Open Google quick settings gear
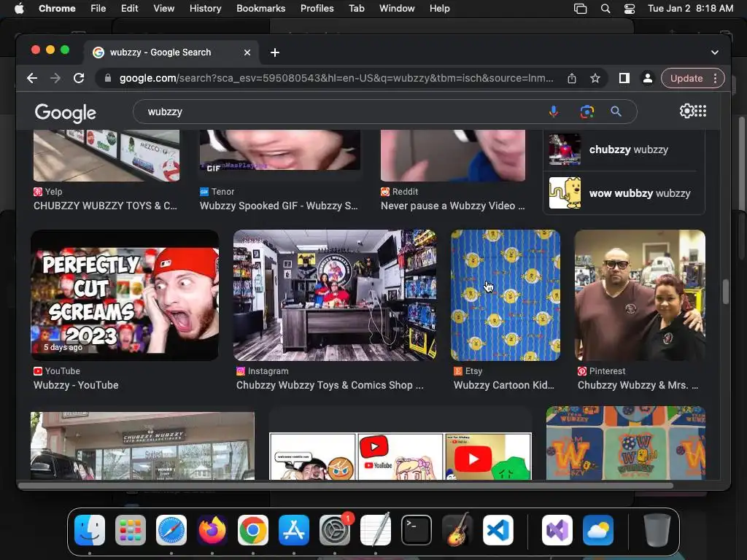Viewport: 747px width, 560px height. tap(686, 111)
